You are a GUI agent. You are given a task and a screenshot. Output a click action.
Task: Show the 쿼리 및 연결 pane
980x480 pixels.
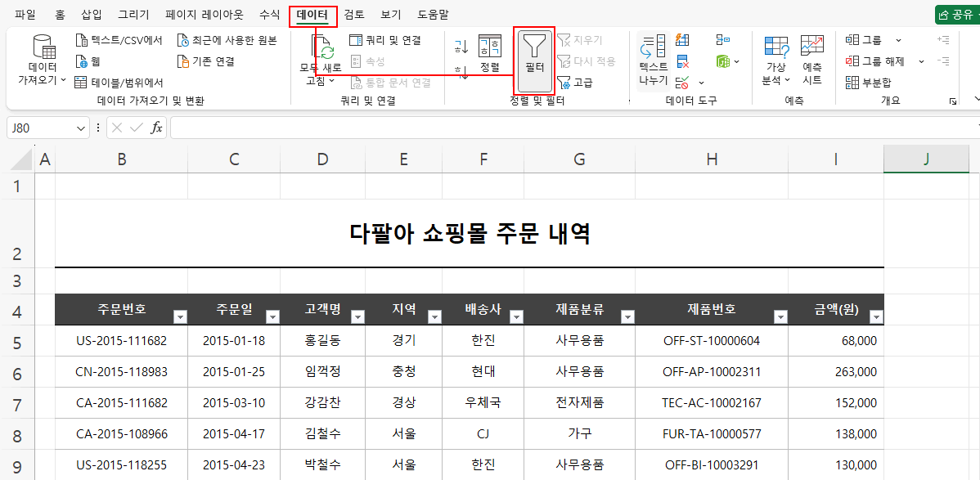[385, 41]
